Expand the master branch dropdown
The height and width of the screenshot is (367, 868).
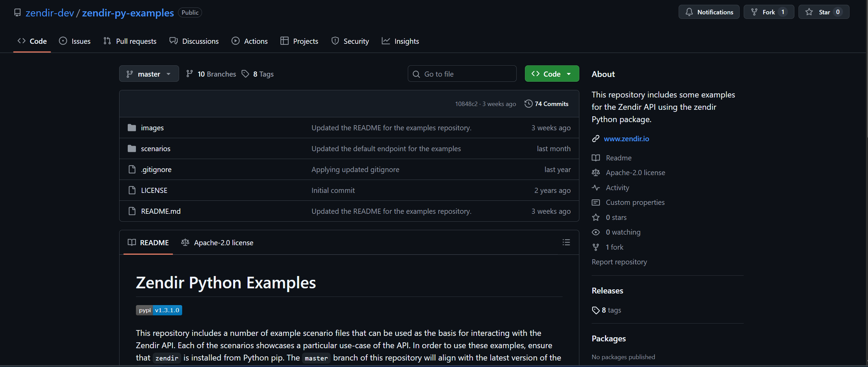[x=149, y=74]
